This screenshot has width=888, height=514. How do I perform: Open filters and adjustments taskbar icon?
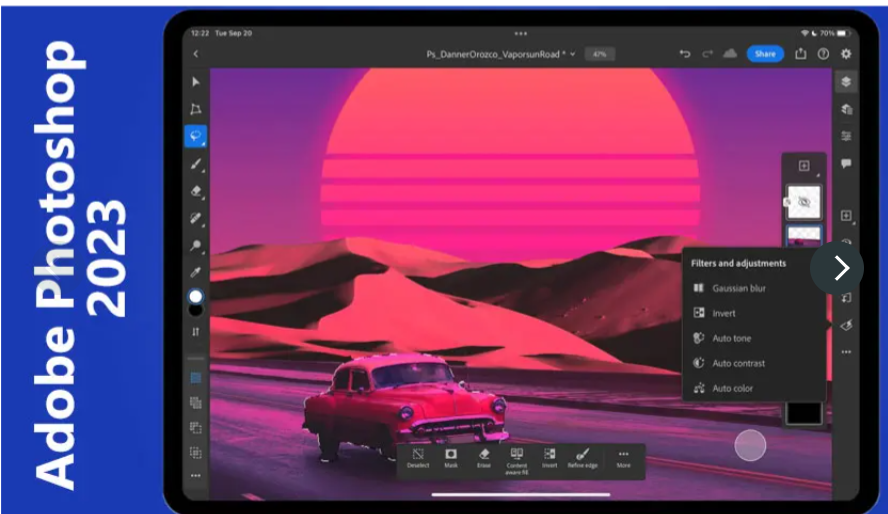click(846, 325)
